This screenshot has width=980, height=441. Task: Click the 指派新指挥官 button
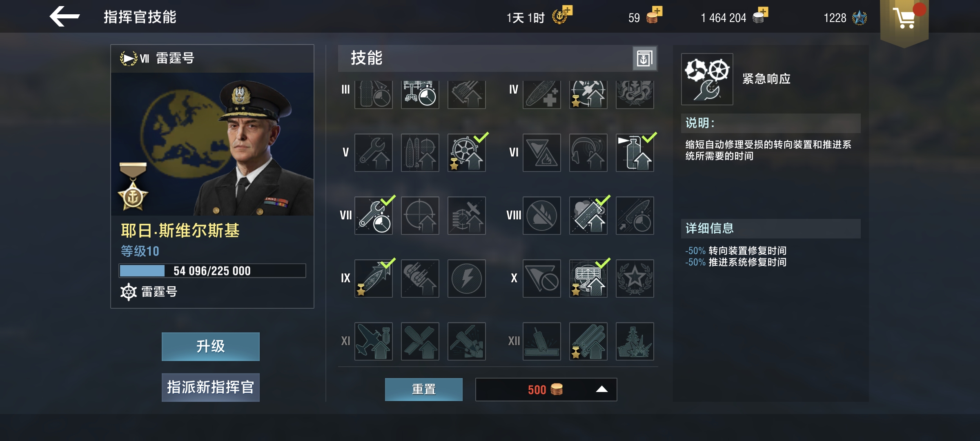[210, 387]
